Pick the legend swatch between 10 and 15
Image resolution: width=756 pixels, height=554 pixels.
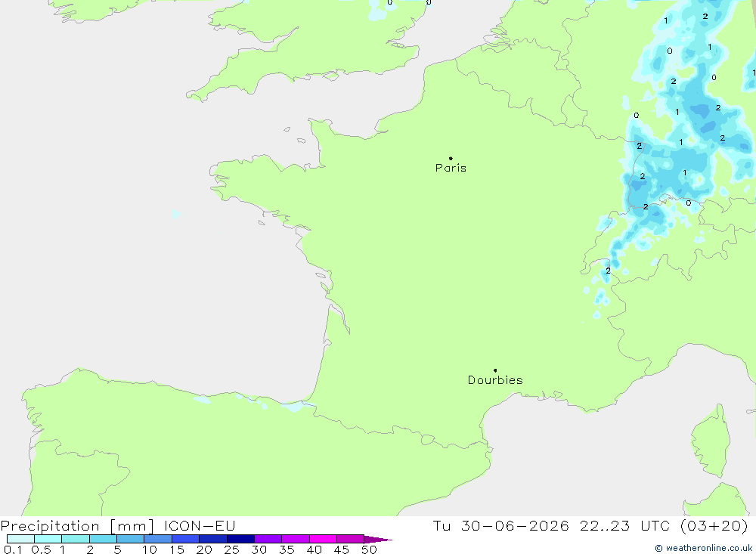158,539
